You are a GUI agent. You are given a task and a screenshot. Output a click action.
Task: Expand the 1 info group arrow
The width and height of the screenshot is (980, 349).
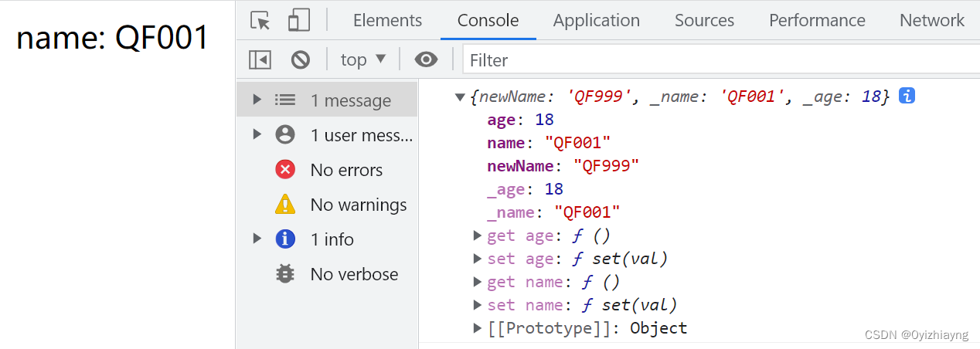[x=257, y=239]
